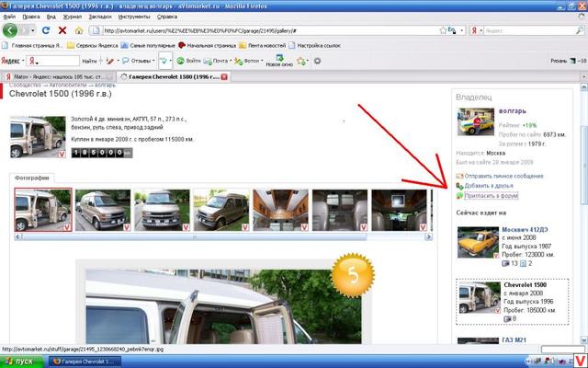Click the Добавить в друзья link
This screenshot has width=588, height=368.
click(489, 186)
